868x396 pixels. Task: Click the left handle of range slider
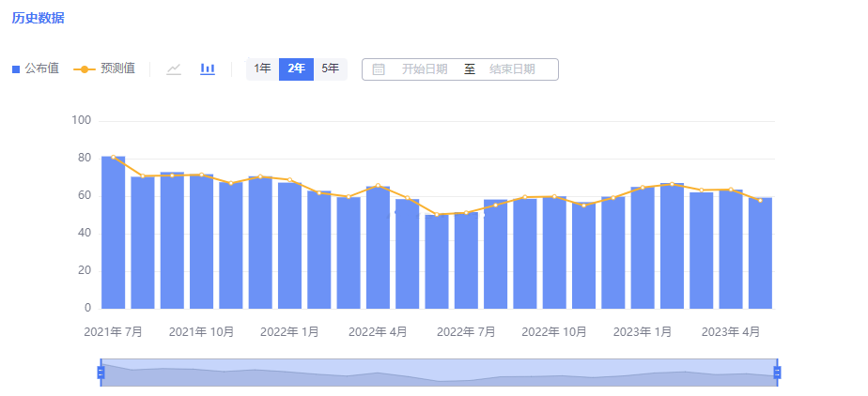coord(101,373)
